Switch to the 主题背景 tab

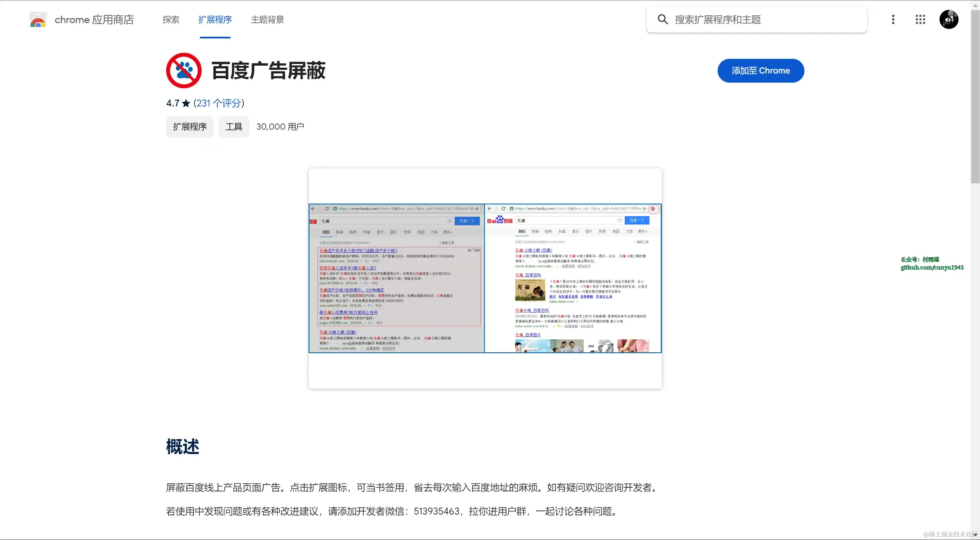coord(267,20)
